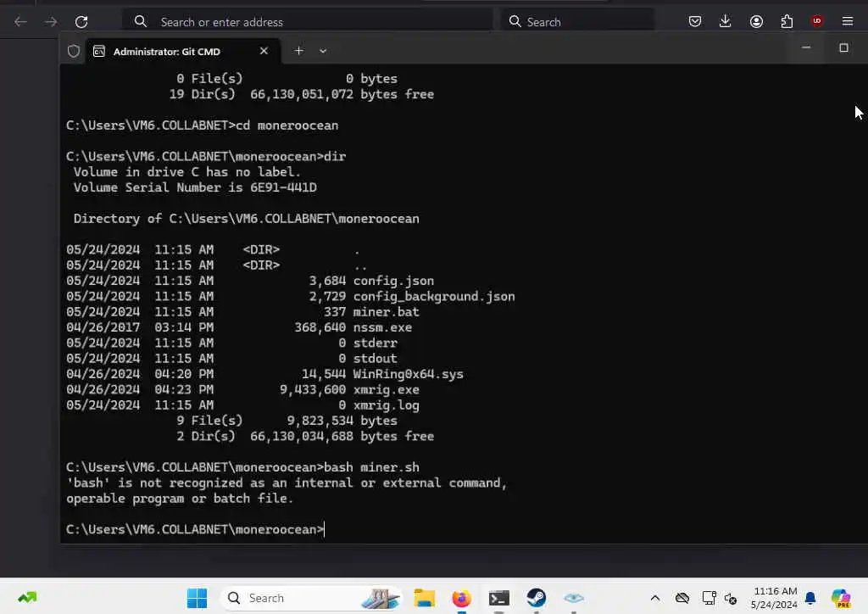The image size is (868, 614).
Task: Reload the current browser page
Action: (81, 21)
